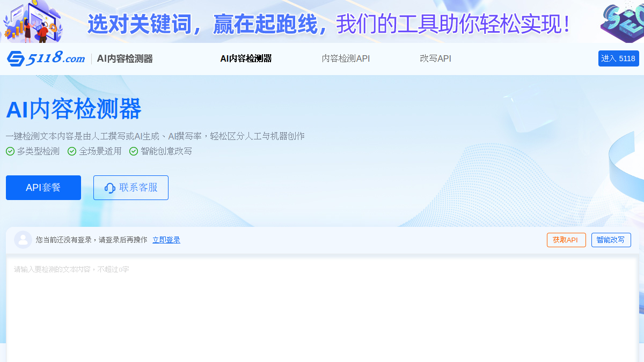
Task: Click the headset icon in 联系客服
Action: [110, 188]
